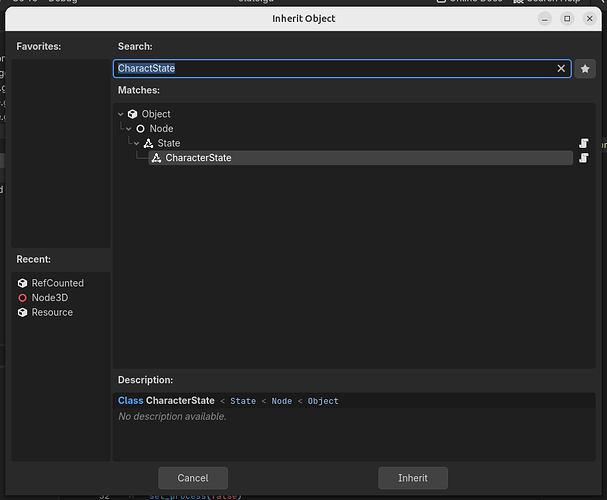Choose RefCounted from Recent list
Image resolution: width=607 pixels, height=500 pixels.
tap(58, 283)
